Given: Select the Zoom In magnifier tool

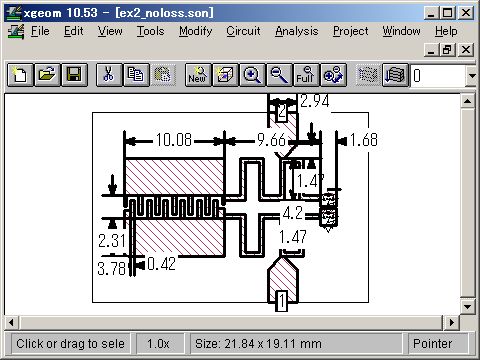Looking at the screenshot, I should point(252,75).
